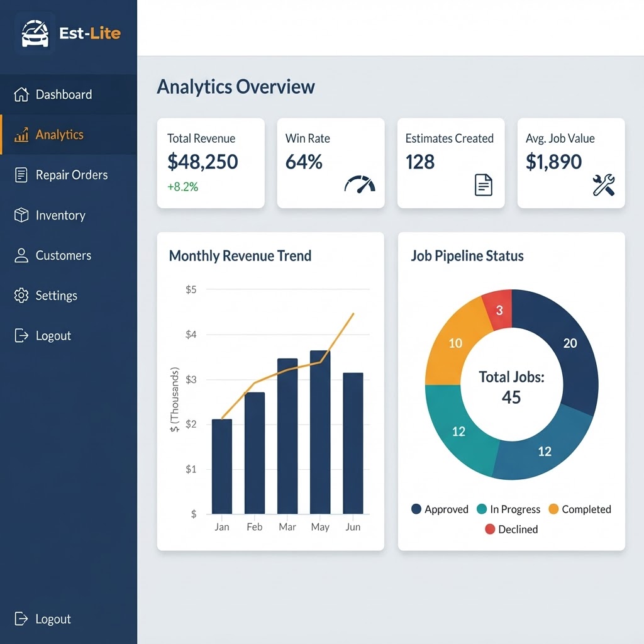Viewport: 644px width, 644px height.
Task: Click the Total Jobs: 45 center label
Action: [512, 387]
